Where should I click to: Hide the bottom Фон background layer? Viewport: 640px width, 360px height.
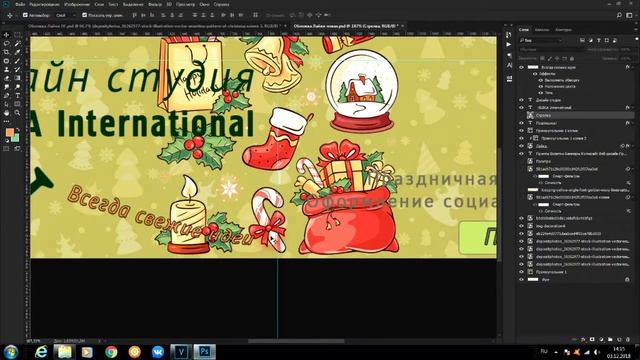[x=522, y=280]
